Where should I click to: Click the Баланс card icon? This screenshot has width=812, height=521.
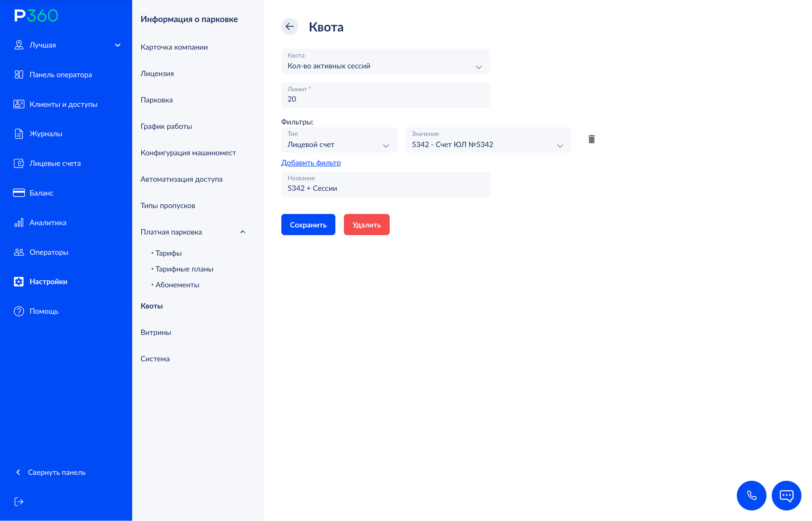click(19, 193)
